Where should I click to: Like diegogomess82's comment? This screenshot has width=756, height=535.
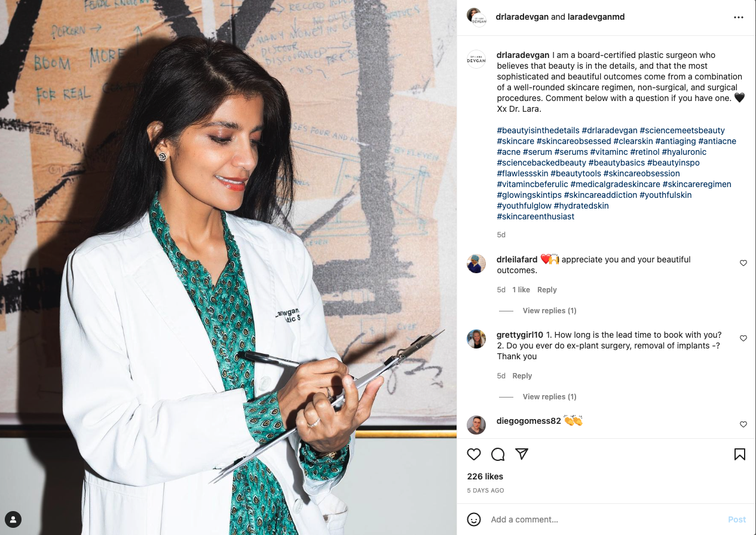(743, 424)
